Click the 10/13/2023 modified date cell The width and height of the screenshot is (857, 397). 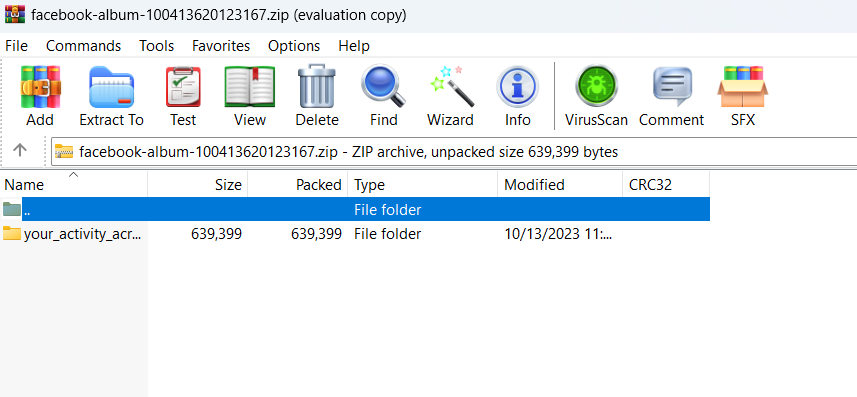pos(558,234)
